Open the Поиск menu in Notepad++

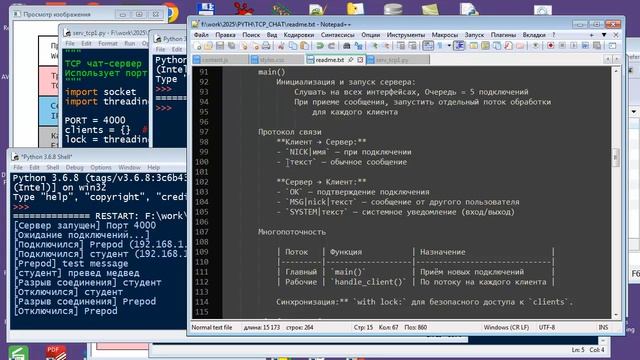tap(251, 35)
